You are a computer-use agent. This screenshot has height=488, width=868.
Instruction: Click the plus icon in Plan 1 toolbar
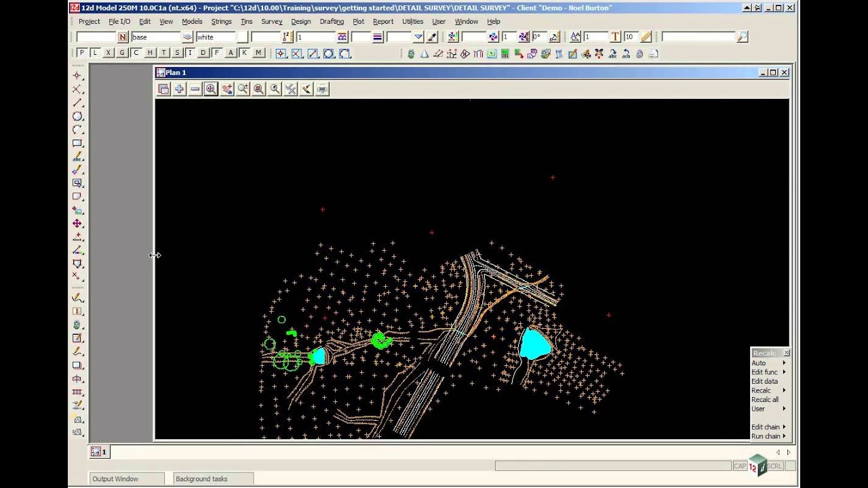click(x=179, y=89)
